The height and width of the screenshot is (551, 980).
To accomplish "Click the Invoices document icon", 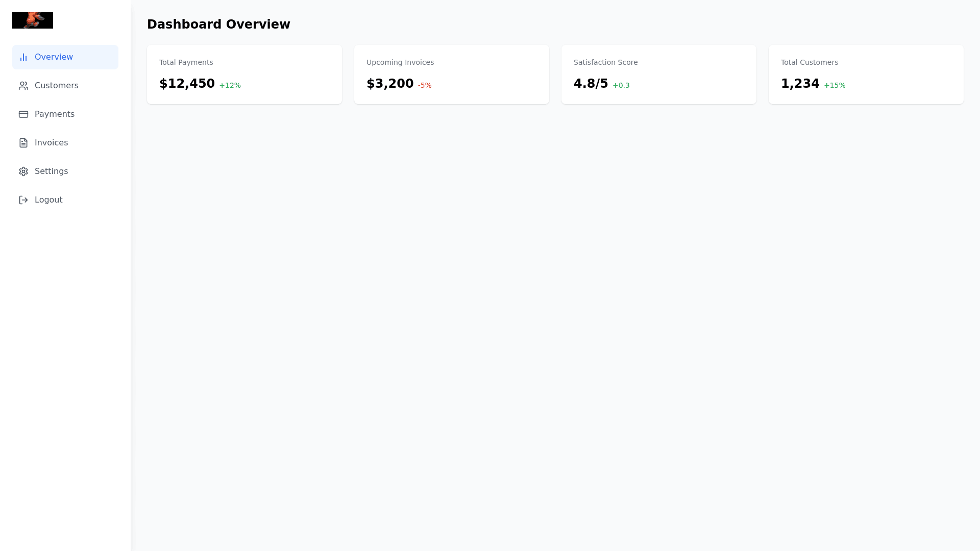I will pyautogui.click(x=23, y=143).
